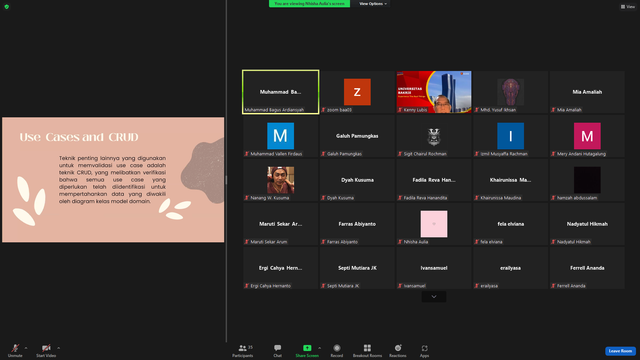Select Nanang W. Kusuma video tile

click(x=280, y=180)
